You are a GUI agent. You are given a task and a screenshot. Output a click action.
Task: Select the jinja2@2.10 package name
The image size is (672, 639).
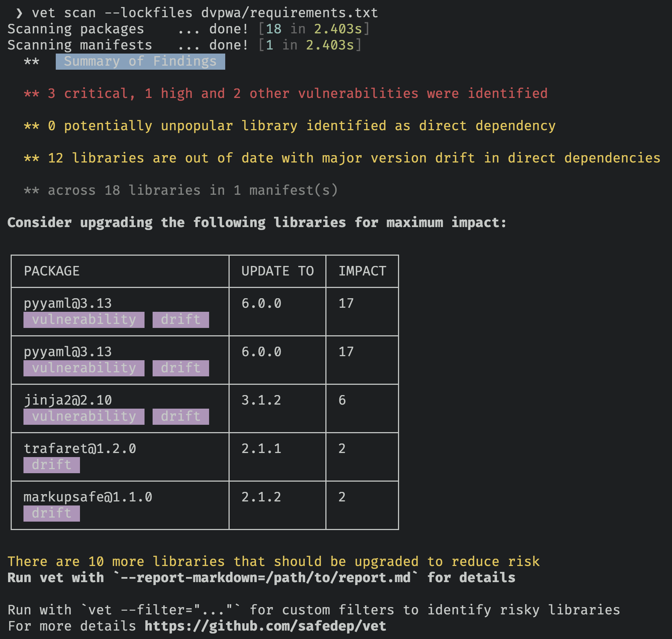click(68, 400)
